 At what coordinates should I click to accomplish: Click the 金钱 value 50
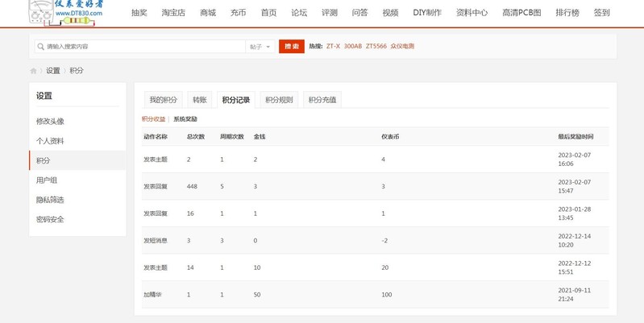click(257, 295)
